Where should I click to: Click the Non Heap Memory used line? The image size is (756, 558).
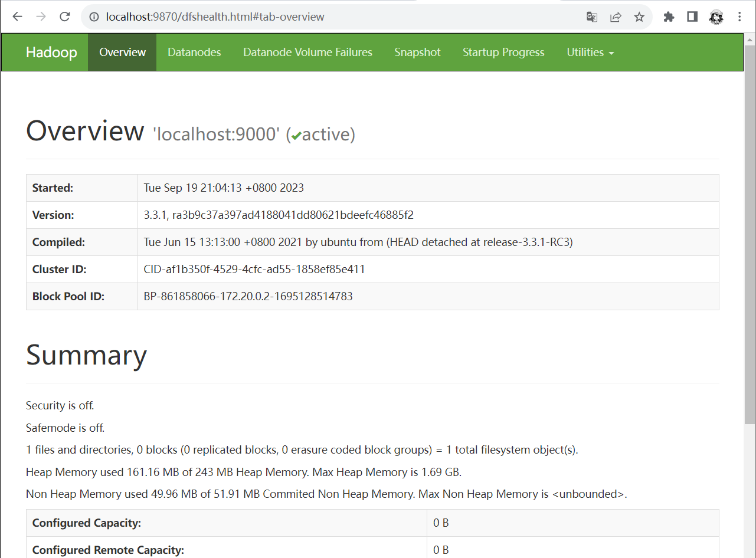tap(326, 494)
